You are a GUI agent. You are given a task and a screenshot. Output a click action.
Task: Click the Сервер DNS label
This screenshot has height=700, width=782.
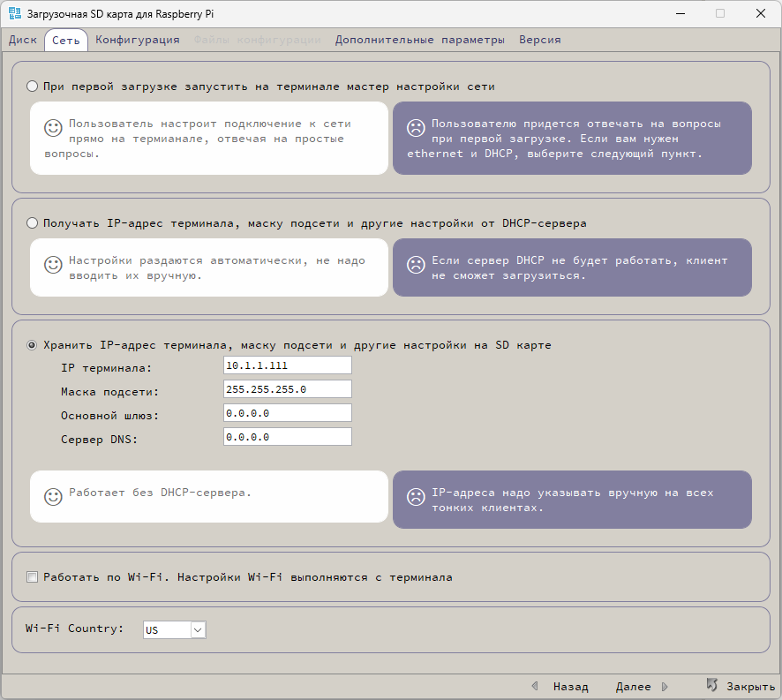point(99,440)
